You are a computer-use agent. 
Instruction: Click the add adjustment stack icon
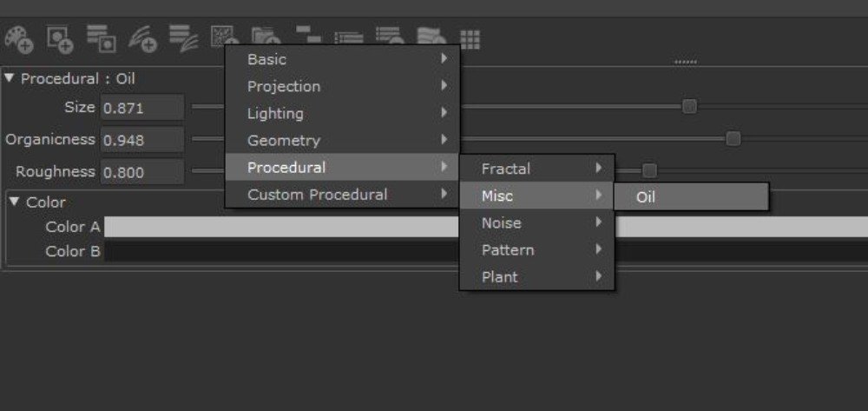(x=184, y=39)
